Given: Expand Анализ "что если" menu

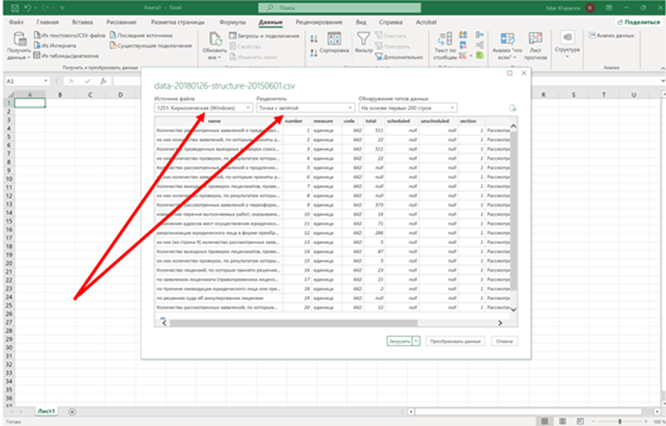Looking at the screenshot, I should click(x=507, y=46).
